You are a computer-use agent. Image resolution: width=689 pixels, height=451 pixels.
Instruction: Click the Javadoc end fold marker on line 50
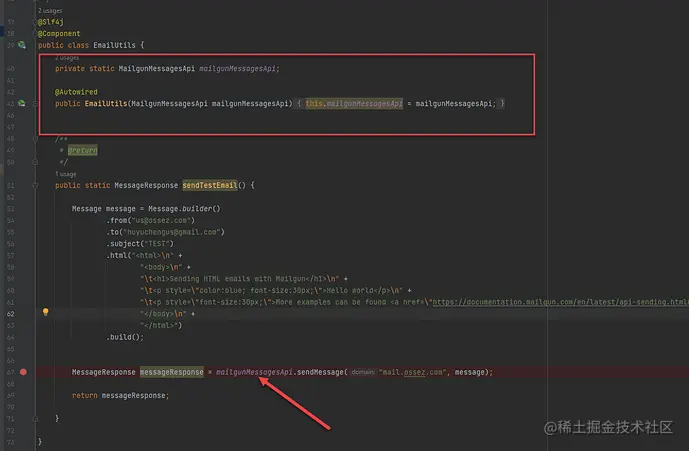pos(35,162)
